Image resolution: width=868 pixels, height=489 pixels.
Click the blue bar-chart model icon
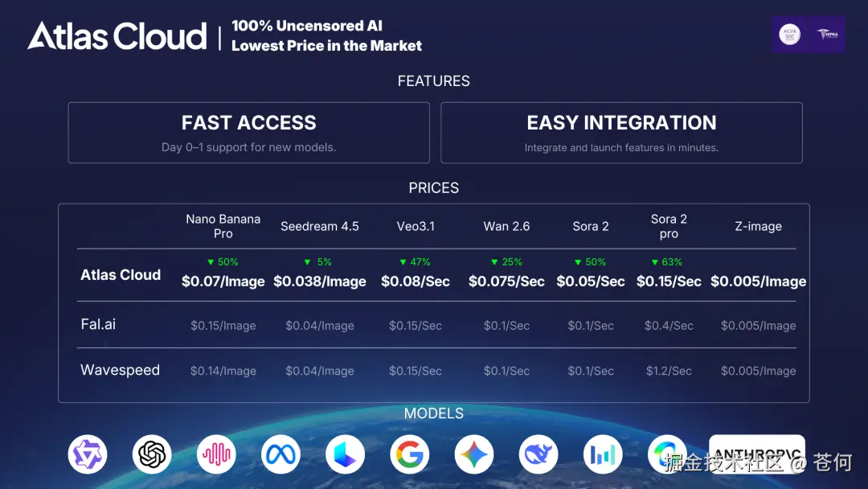tap(602, 455)
